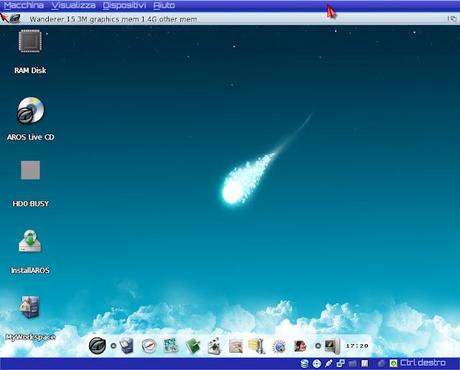Click the dock clock showing 17:20

point(357,346)
